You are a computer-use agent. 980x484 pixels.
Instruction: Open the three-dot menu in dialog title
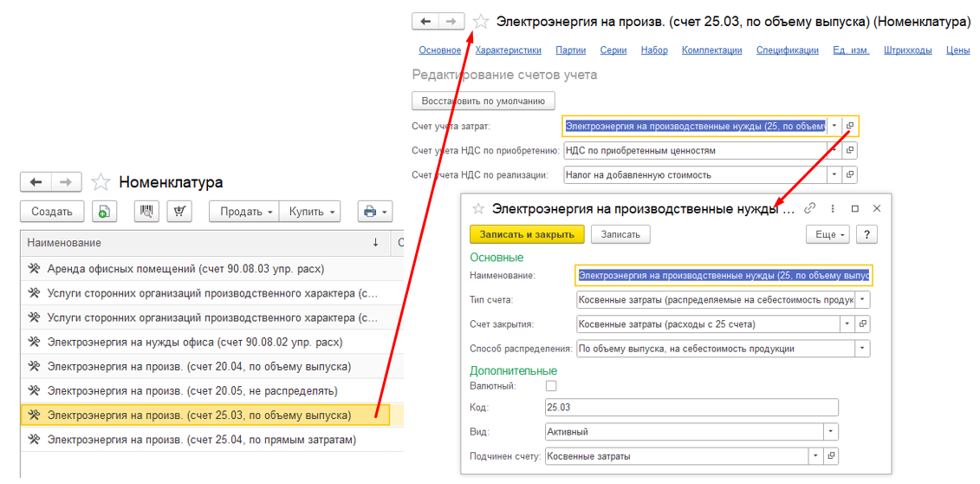click(833, 208)
